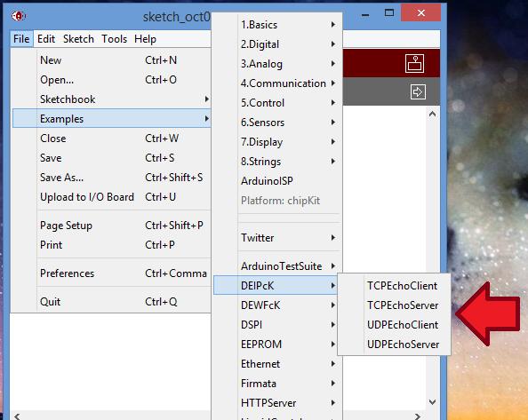Image resolution: width=528 pixels, height=420 pixels.
Task: Expand 1.Basics examples
Action: point(276,25)
